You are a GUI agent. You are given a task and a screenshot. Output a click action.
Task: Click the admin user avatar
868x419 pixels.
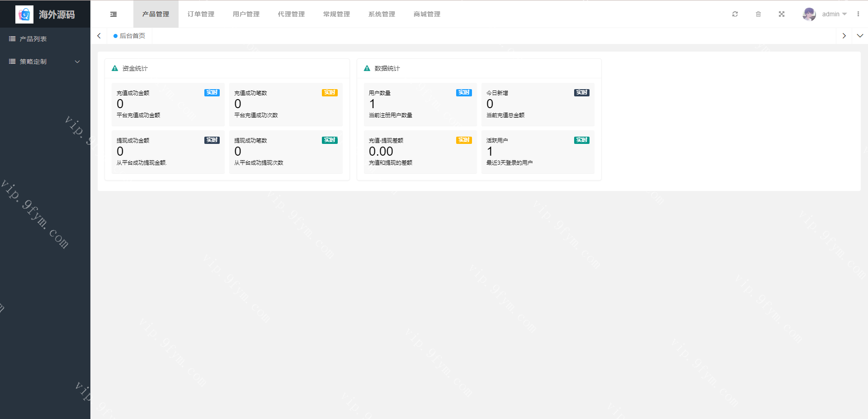[809, 14]
